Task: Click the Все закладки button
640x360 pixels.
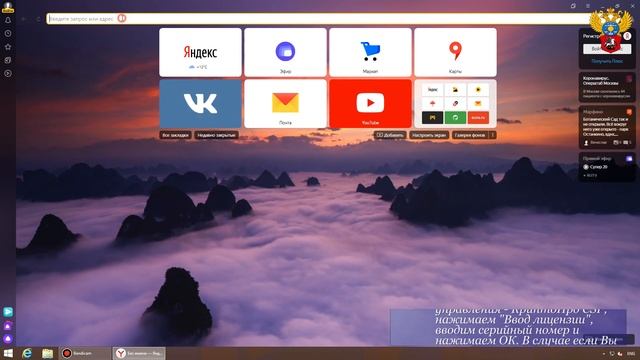Action: point(176,135)
